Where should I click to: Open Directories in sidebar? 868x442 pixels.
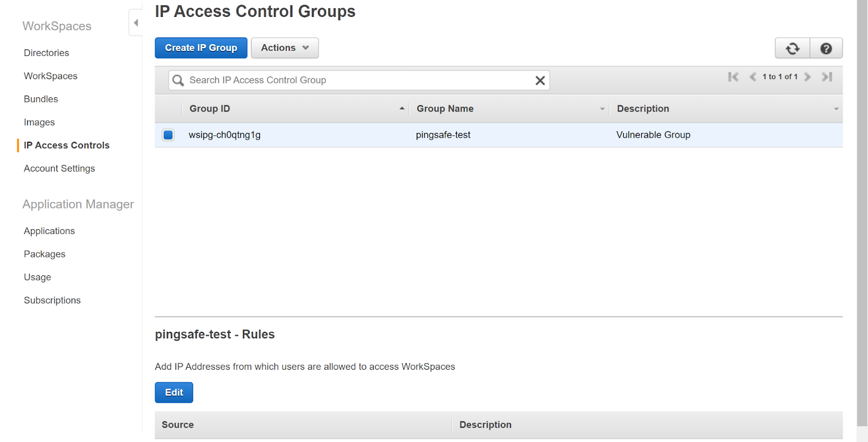[x=46, y=53]
